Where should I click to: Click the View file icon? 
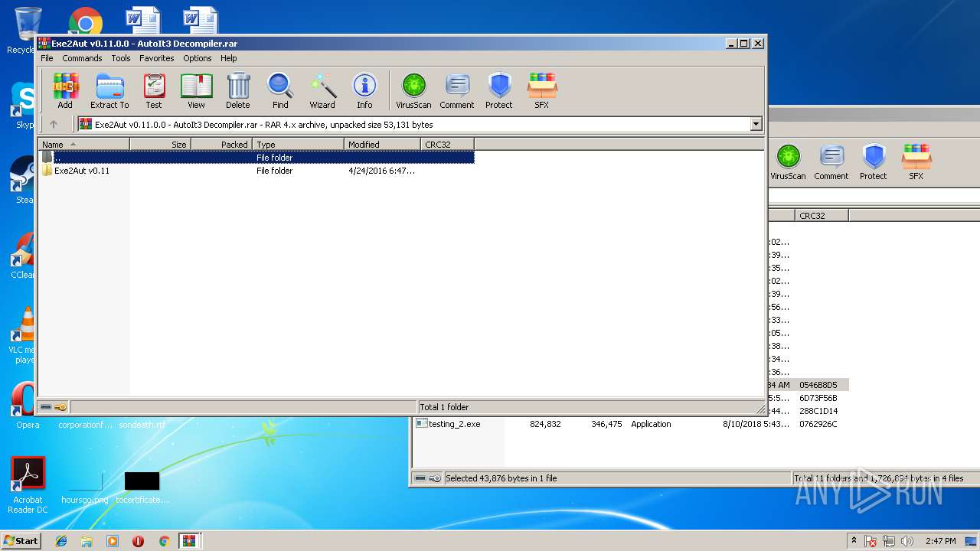point(196,91)
